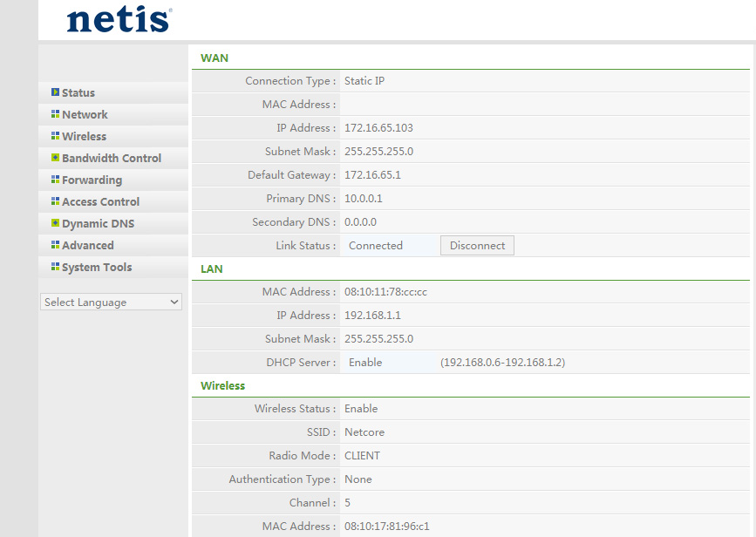Click the grid icon beside Access Control
This screenshot has width=756, height=537.
point(55,201)
